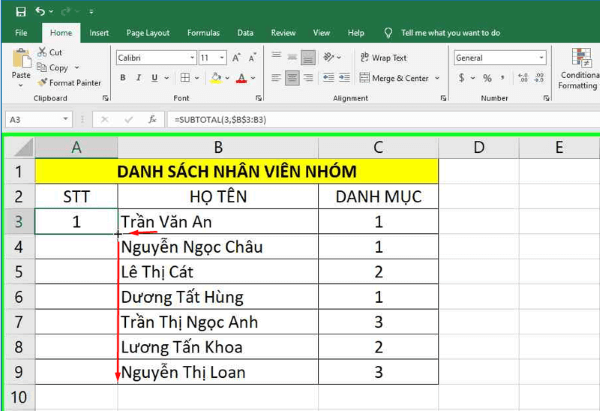Click the Select All corner triangle
The height and width of the screenshot is (411, 600).
(23, 147)
